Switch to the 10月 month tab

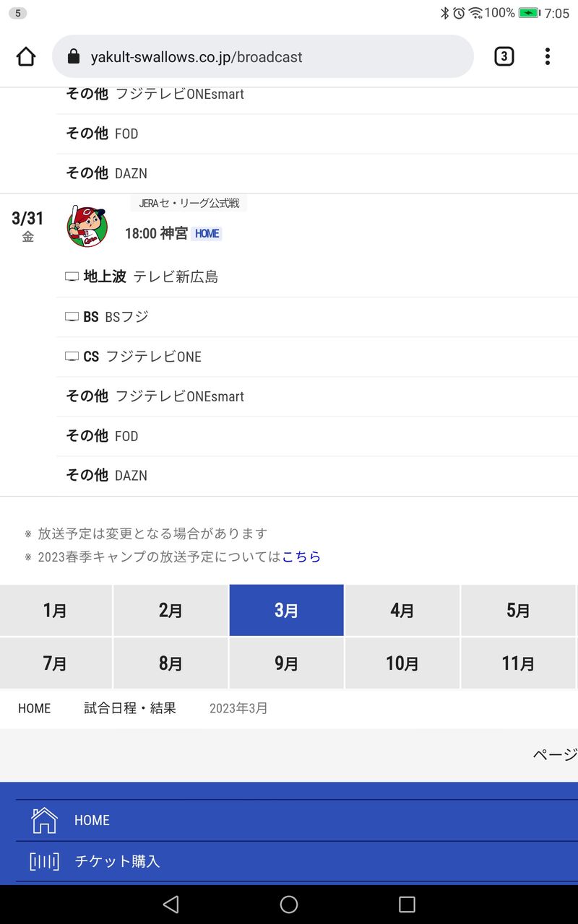pyautogui.click(x=402, y=663)
